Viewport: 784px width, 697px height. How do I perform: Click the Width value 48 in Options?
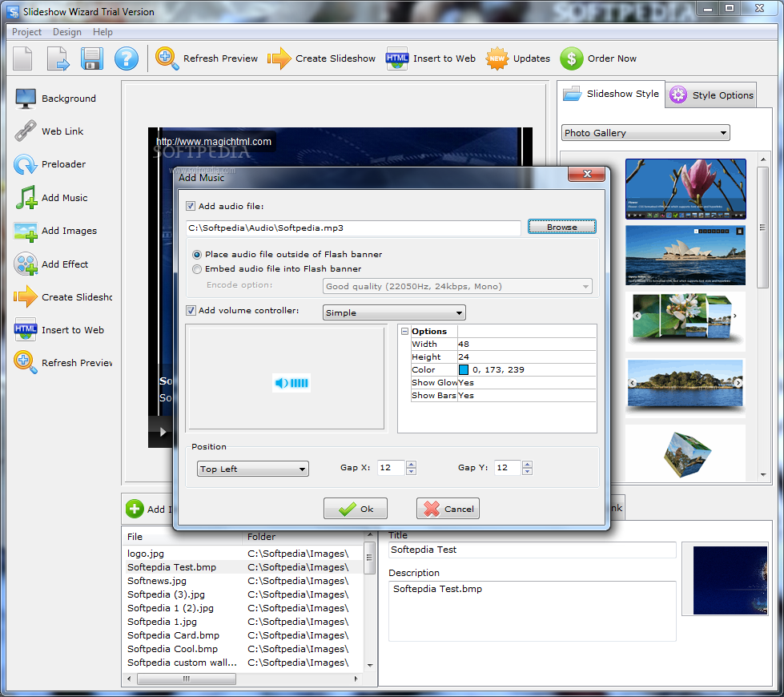pyautogui.click(x=526, y=344)
